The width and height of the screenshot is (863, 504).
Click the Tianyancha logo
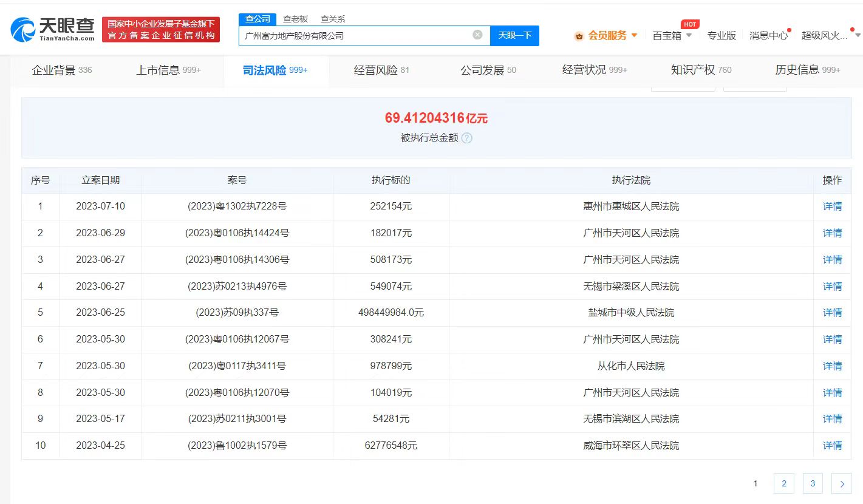[x=53, y=29]
